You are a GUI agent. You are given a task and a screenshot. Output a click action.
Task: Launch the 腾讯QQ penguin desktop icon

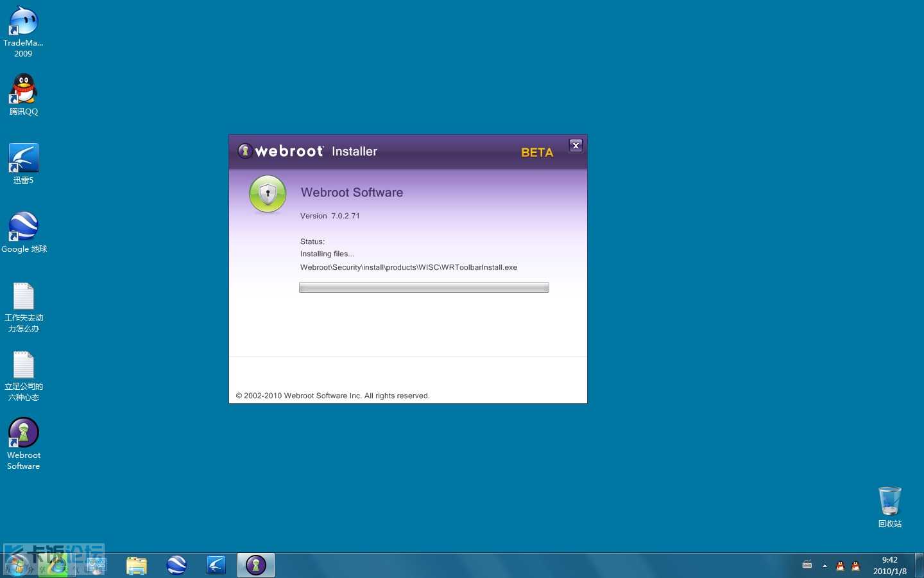pyautogui.click(x=23, y=89)
